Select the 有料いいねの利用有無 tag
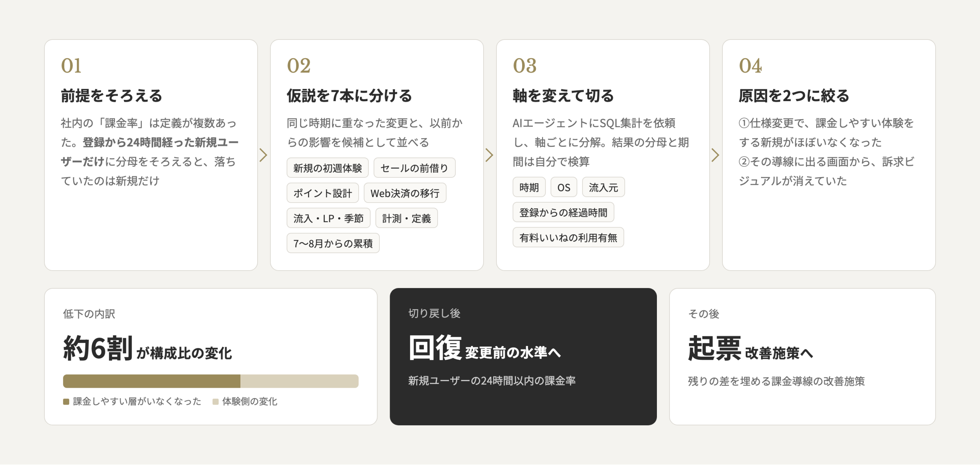The height and width of the screenshot is (467, 980). tap(568, 238)
